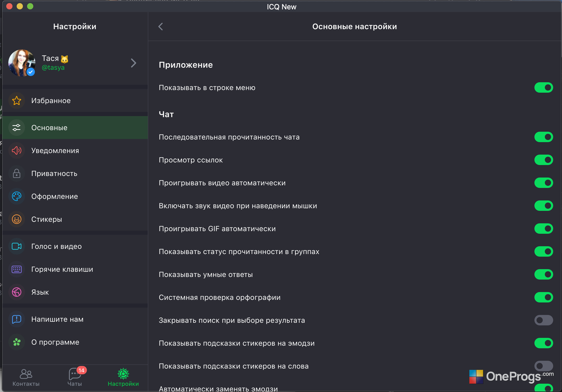Click the profile name Тася

(50, 58)
